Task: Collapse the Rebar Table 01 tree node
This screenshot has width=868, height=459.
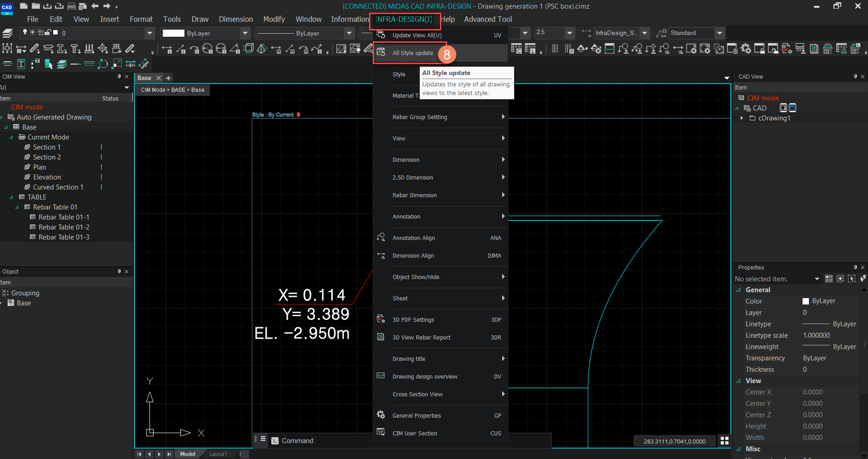Action: pos(17,207)
